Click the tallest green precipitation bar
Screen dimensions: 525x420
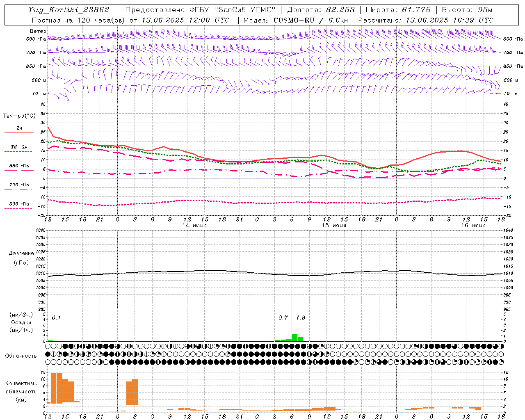pyautogui.click(x=294, y=338)
